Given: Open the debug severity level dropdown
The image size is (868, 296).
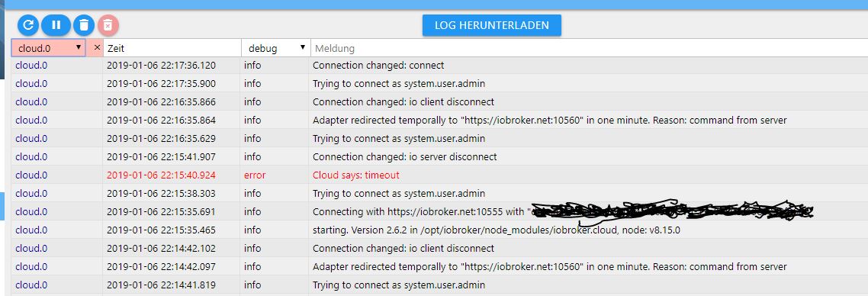Looking at the screenshot, I should [275, 48].
